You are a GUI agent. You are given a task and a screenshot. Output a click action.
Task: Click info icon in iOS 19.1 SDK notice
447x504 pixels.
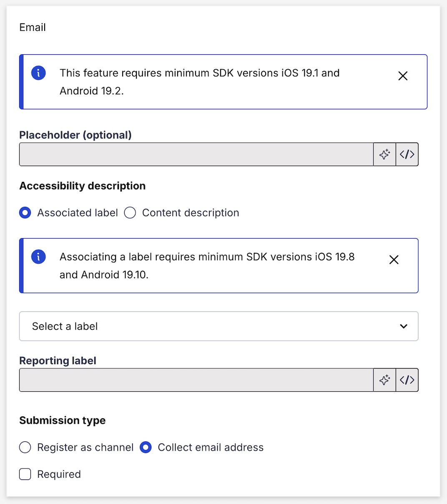38,73
